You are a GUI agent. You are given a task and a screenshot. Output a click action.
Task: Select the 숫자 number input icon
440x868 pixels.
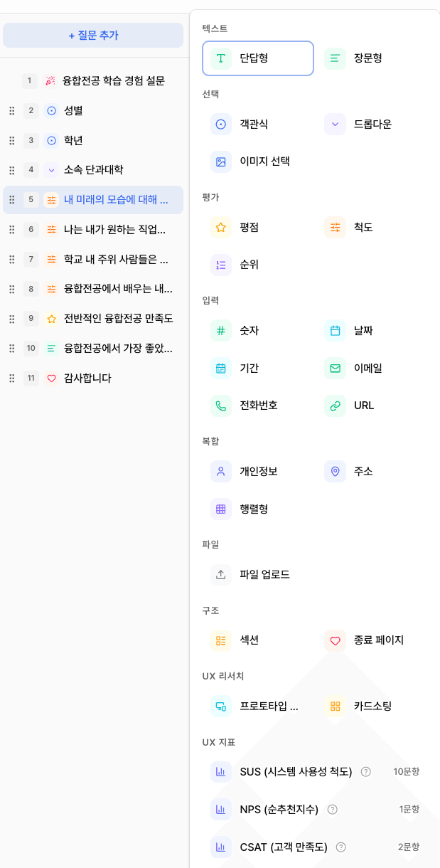pyautogui.click(x=221, y=330)
